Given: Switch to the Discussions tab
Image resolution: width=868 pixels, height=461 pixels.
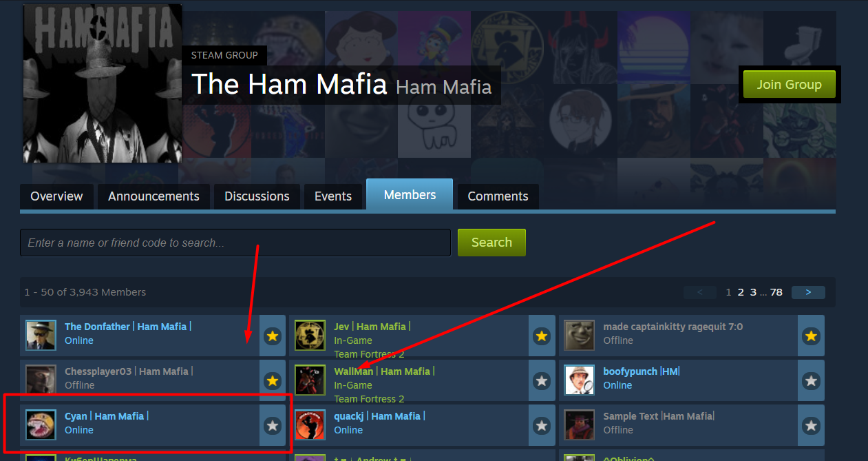Looking at the screenshot, I should pyautogui.click(x=257, y=196).
